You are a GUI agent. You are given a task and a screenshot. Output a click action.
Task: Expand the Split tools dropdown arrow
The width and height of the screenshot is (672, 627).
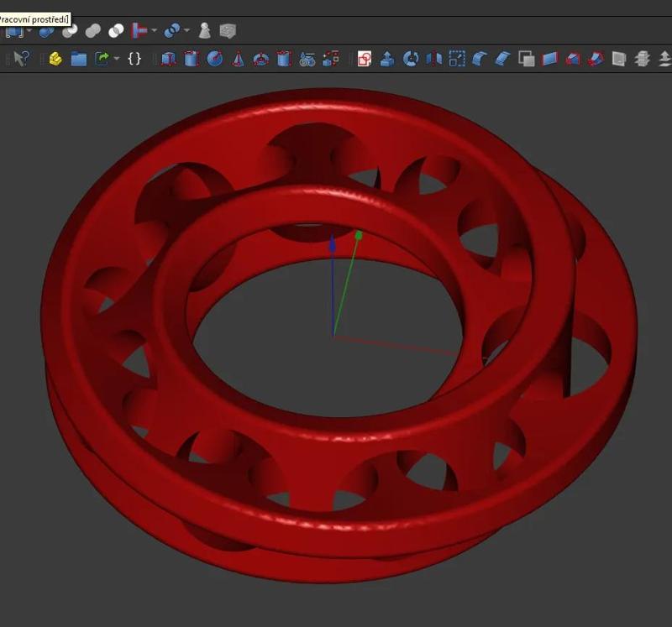coord(186,31)
